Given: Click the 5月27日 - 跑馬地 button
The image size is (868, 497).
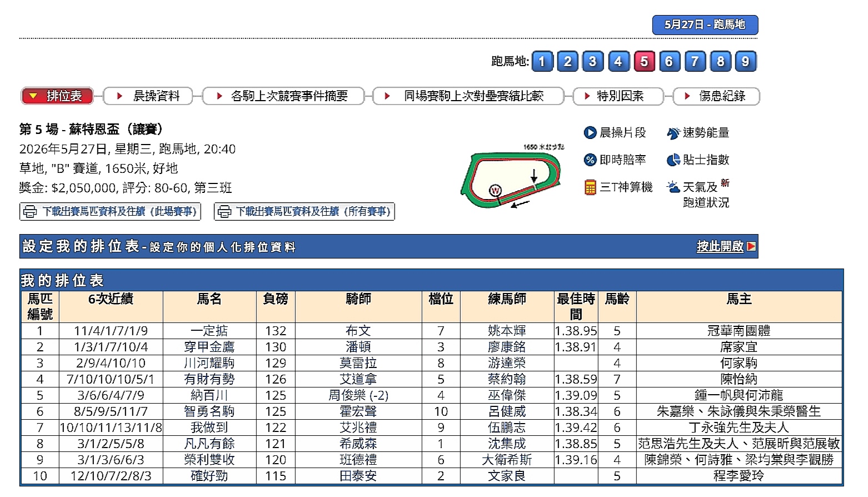Looking at the screenshot, I should pyautogui.click(x=705, y=25).
